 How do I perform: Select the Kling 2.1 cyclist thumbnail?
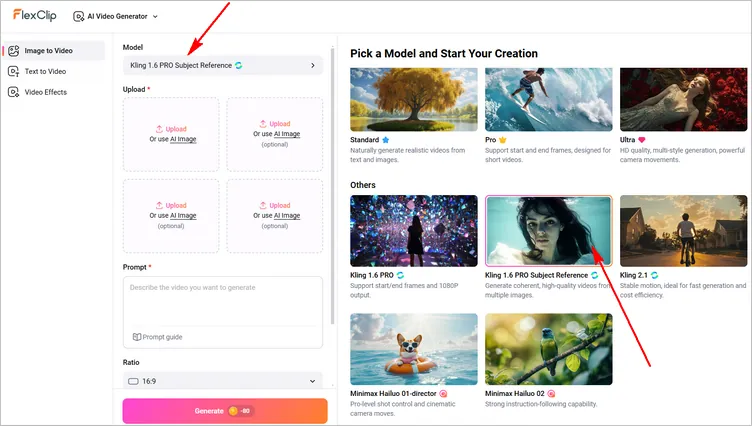(x=683, y=231)
